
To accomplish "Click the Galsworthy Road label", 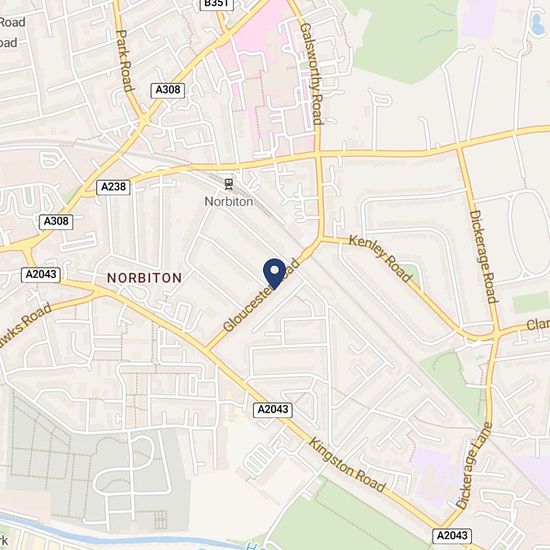I will [x=312, y=74].
